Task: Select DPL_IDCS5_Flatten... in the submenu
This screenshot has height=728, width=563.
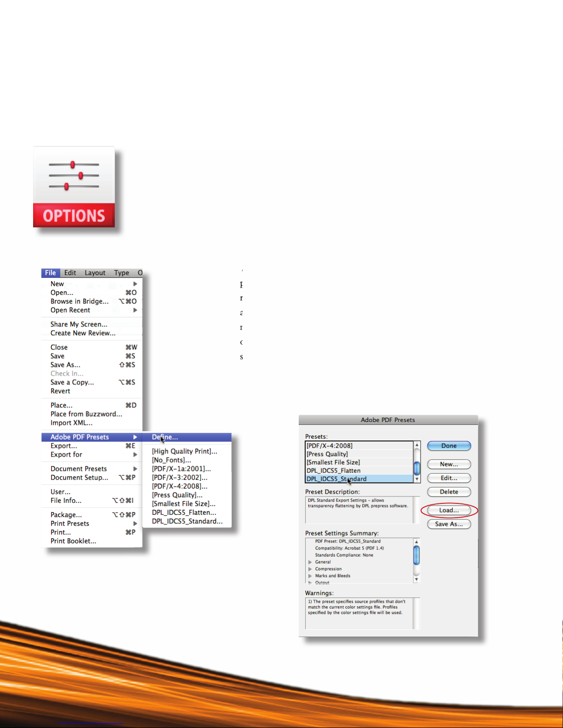Action: 187,512
